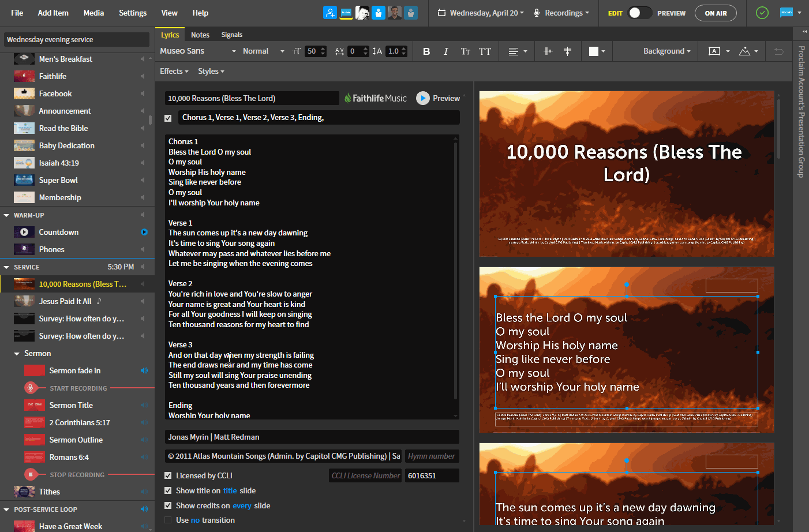Click the Hymn number field

click(432, 456)
